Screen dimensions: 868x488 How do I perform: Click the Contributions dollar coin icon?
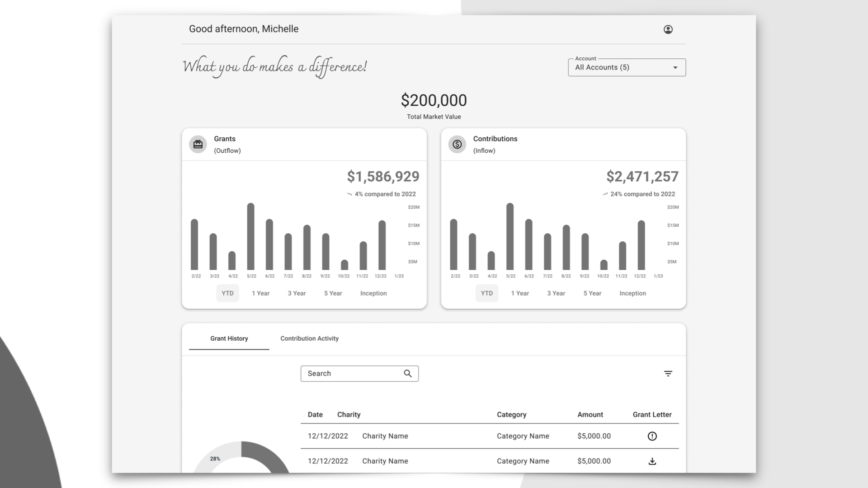click(457, 144)
